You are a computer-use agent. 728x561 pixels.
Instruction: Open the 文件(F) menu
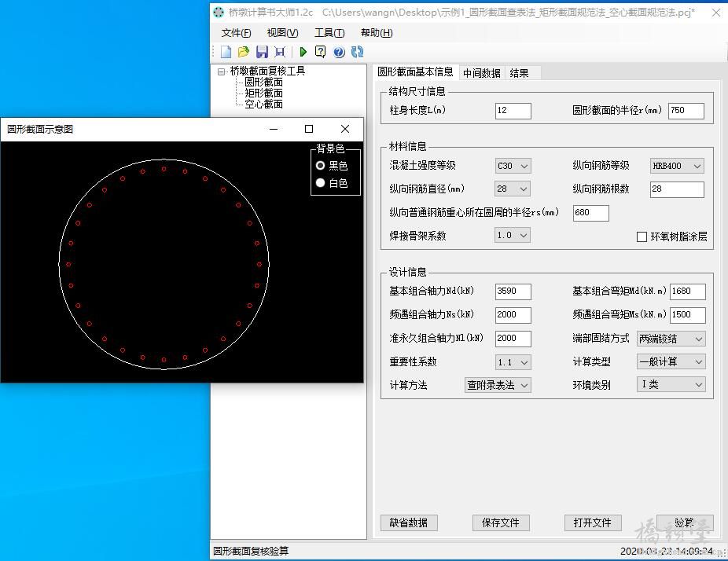point(237,33)
